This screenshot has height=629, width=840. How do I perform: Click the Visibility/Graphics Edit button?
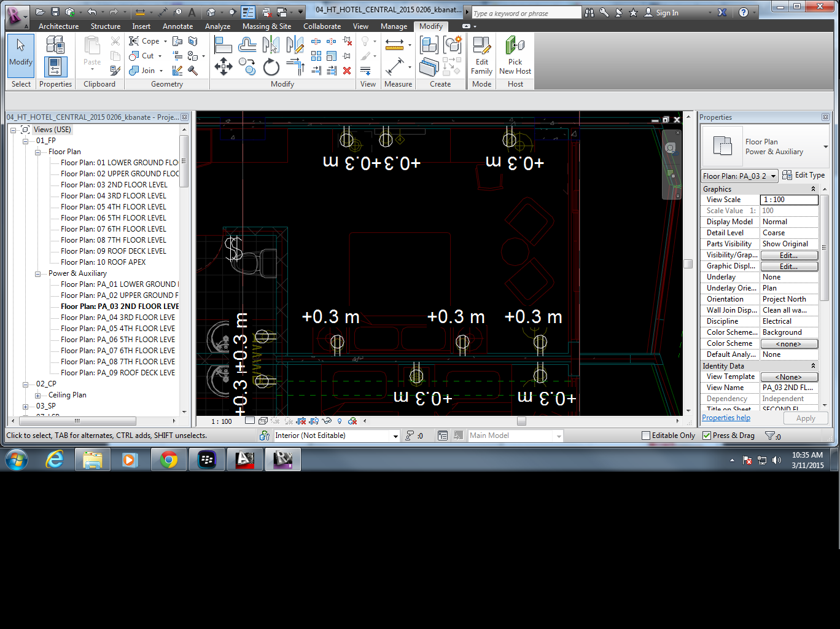pyautogui.click(x=789, y=255)
